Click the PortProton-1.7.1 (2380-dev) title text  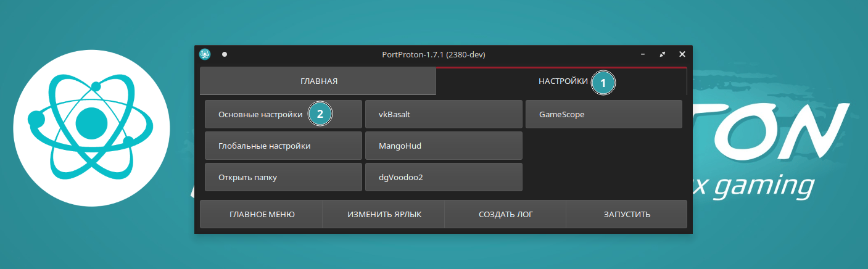(434, 54)
